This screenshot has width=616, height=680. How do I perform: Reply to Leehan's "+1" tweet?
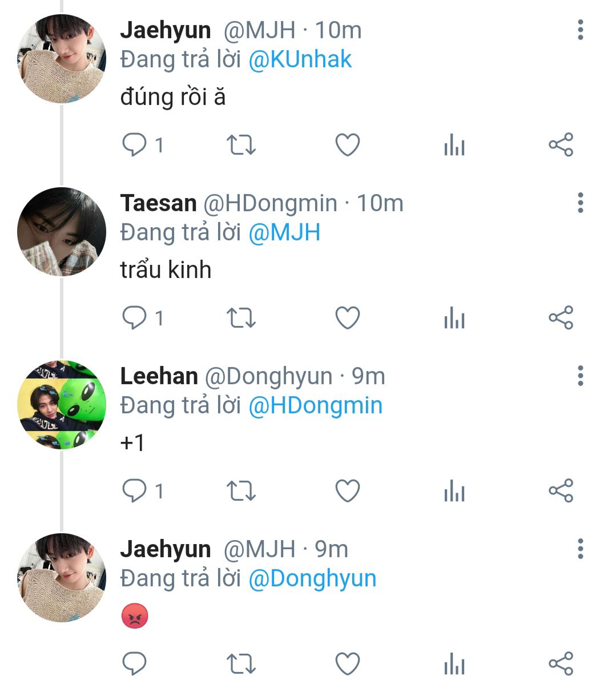point(135,491)
